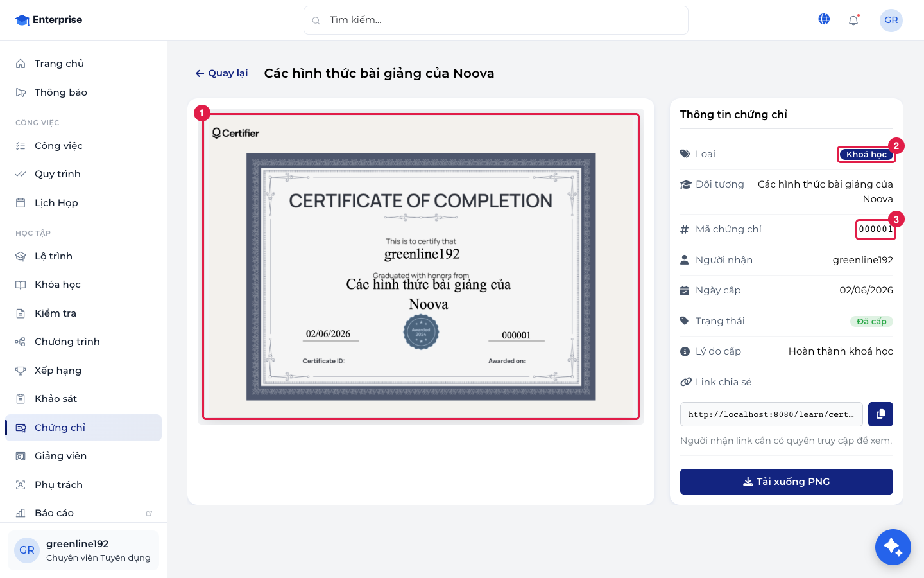Click the Xếp hạng trophy icon

click(x=21, y=371)
